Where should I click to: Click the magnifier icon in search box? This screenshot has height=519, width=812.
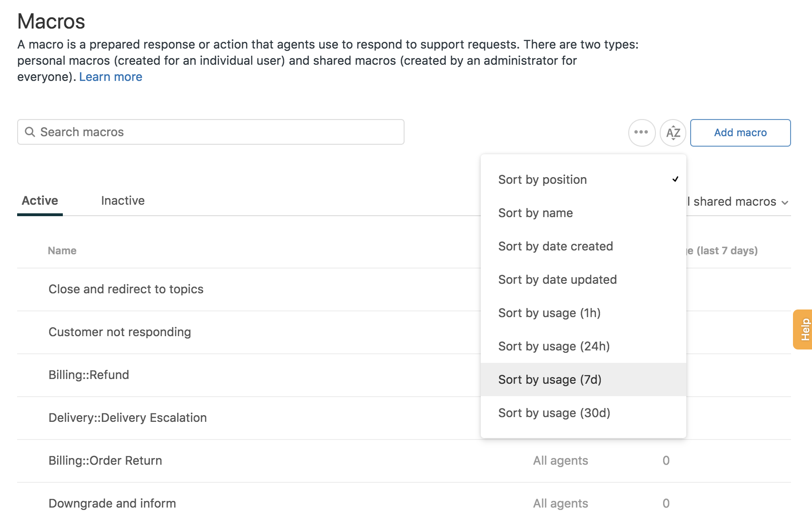coord(30,132)
